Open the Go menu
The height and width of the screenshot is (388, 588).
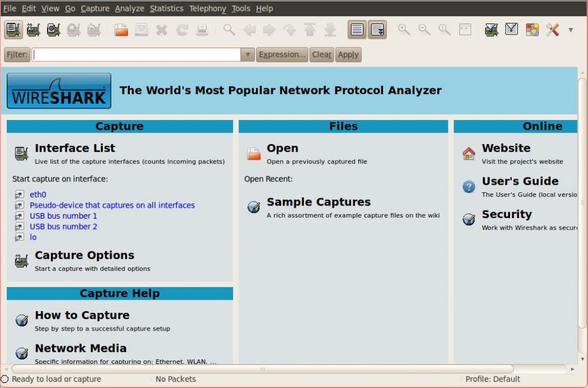pyautogui.click(x=70, y=8)
